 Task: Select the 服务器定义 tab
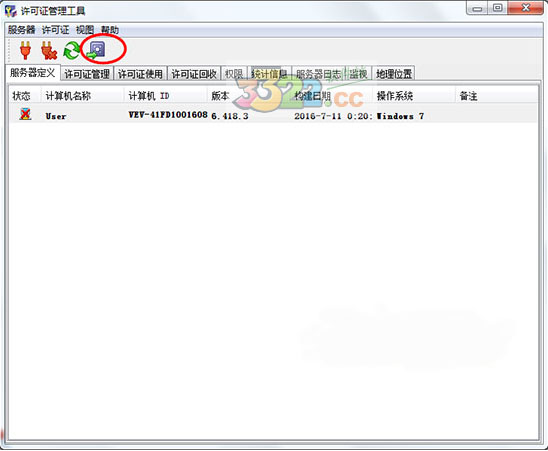[33, 73]
